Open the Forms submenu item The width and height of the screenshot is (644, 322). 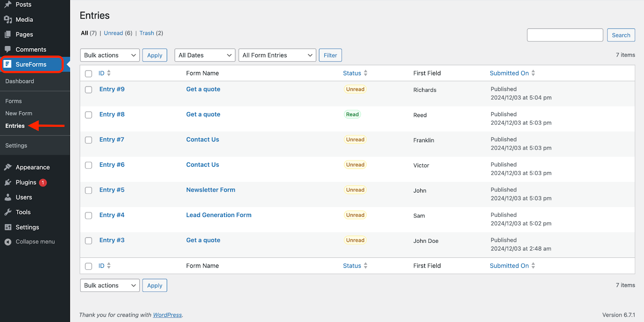pos(14,101)
